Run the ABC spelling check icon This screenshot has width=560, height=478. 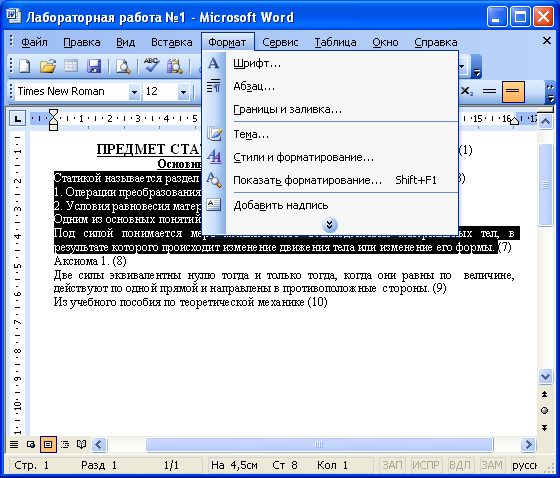152,66
